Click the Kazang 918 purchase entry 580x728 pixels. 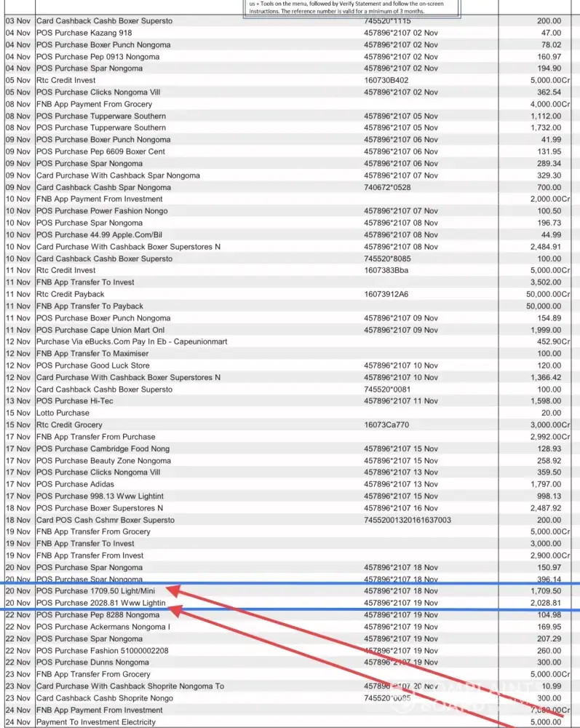84,33
